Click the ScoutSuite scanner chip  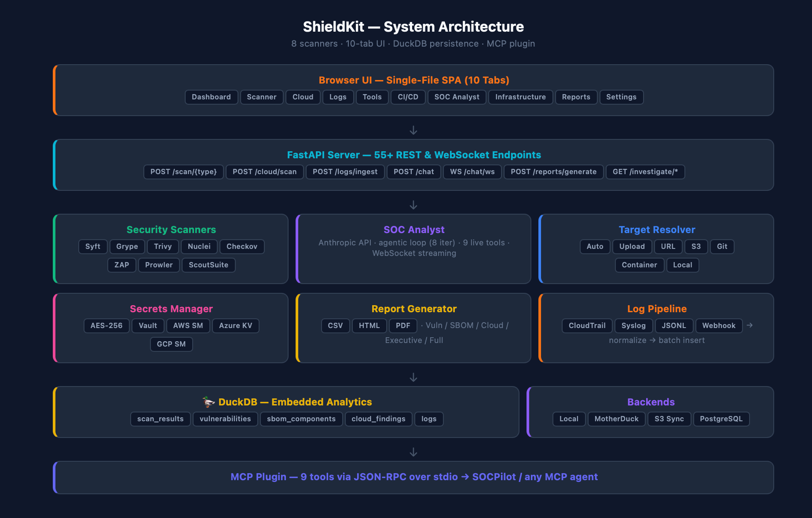tap(208, 265)
